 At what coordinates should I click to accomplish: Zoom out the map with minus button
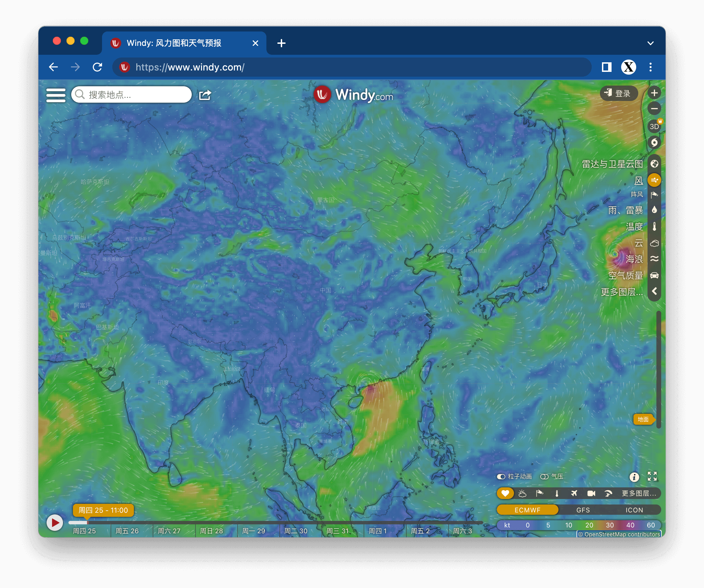point(654,109)
